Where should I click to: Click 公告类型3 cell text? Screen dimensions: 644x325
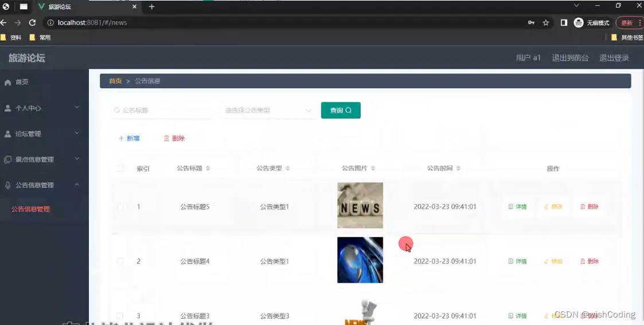point(274,316)
